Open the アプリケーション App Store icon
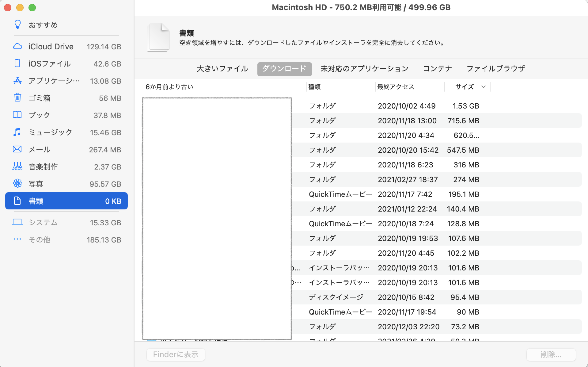Viewport: 588px width, 367px height. [x=17, y=81]
